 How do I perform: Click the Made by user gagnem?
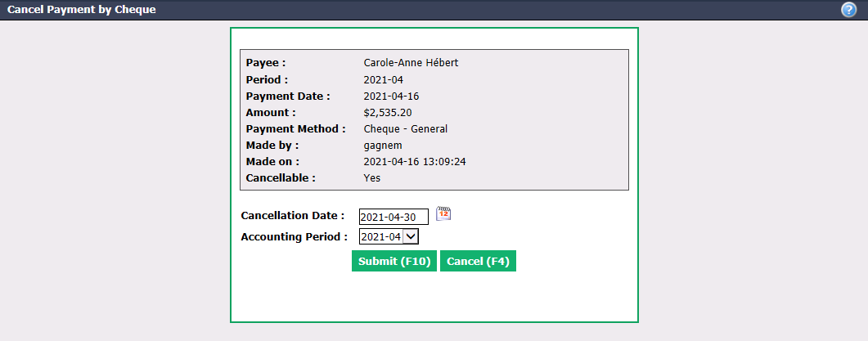click(x=381, y=146)
